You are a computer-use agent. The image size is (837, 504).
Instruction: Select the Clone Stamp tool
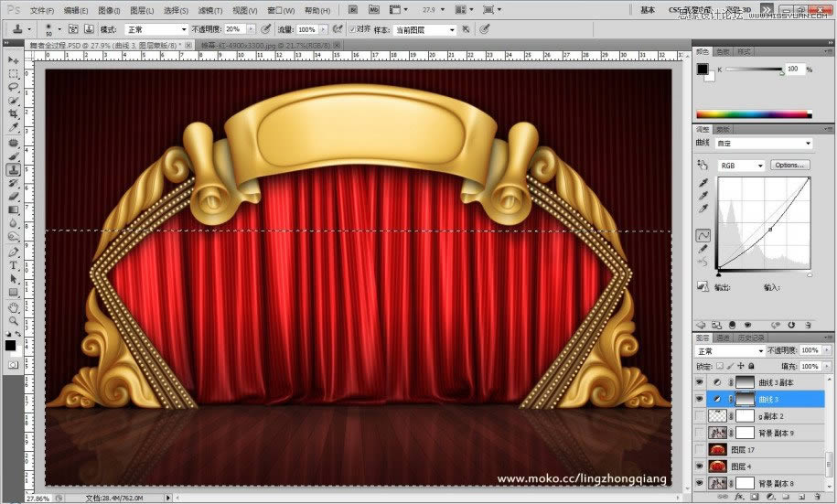point(13,170)
